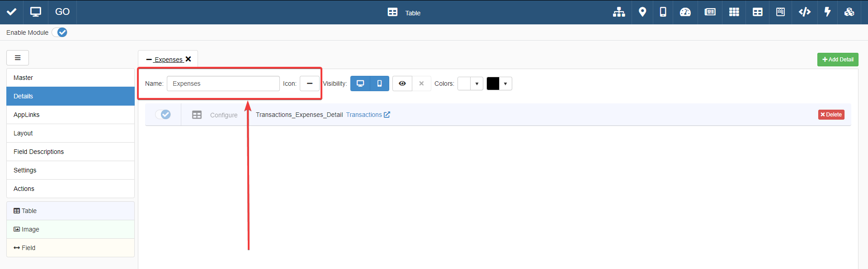Open the dashboard gauge icon
The height and width of the screenshot is (269, 868).
[685, 12]
